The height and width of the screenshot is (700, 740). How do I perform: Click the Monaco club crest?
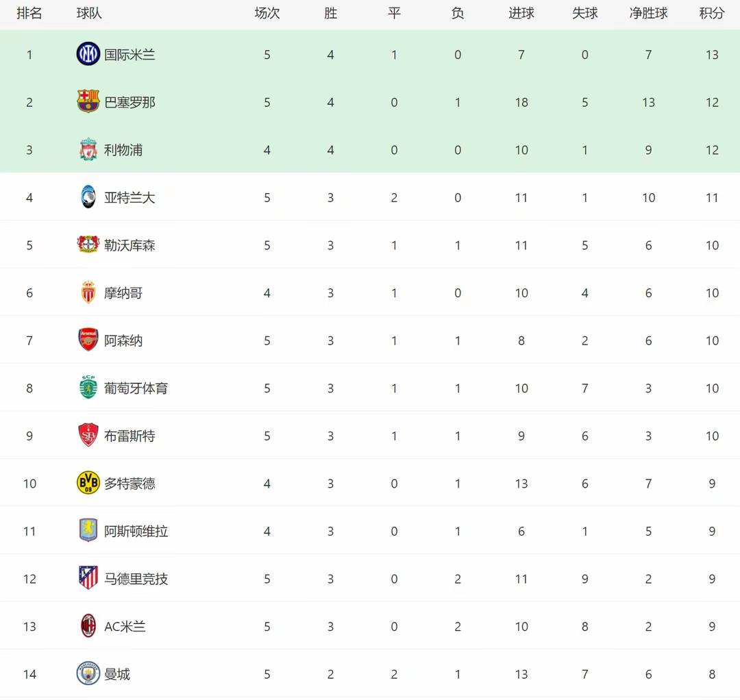coord(88,292)
